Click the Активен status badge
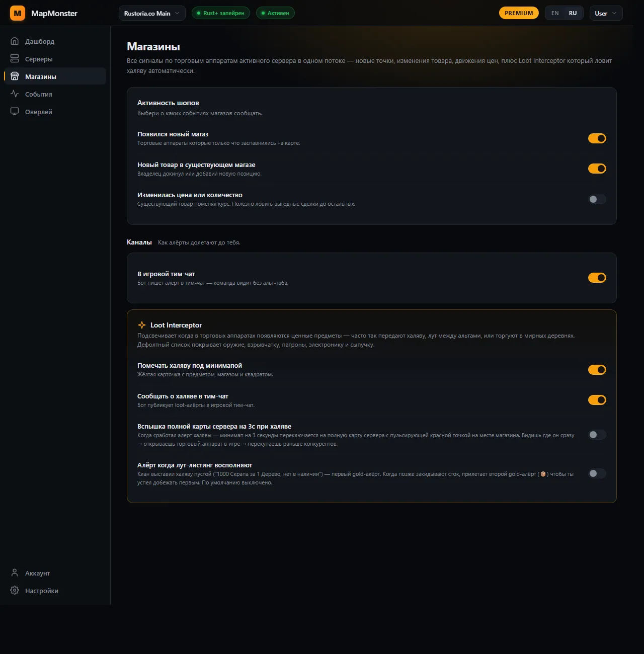Screen dimensions: 644x654 (275, 13)
